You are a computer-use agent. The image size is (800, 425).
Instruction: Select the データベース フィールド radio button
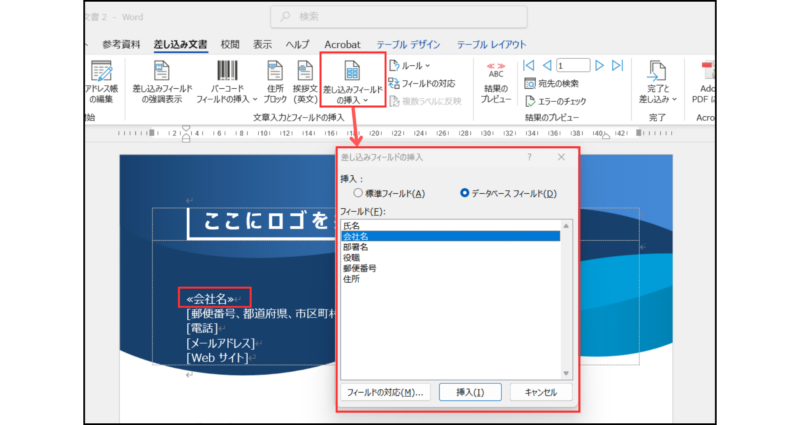click(464, 193)
